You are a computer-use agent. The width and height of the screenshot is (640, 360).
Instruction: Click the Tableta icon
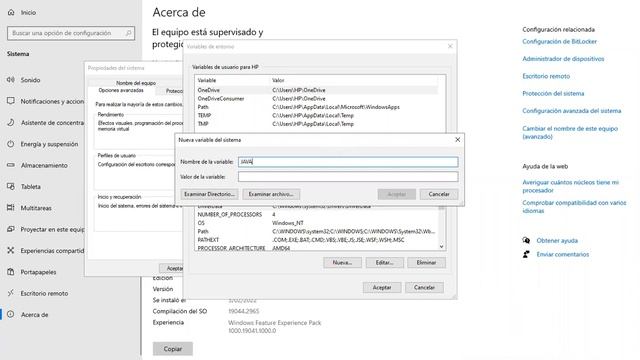(x=11, y=186)
